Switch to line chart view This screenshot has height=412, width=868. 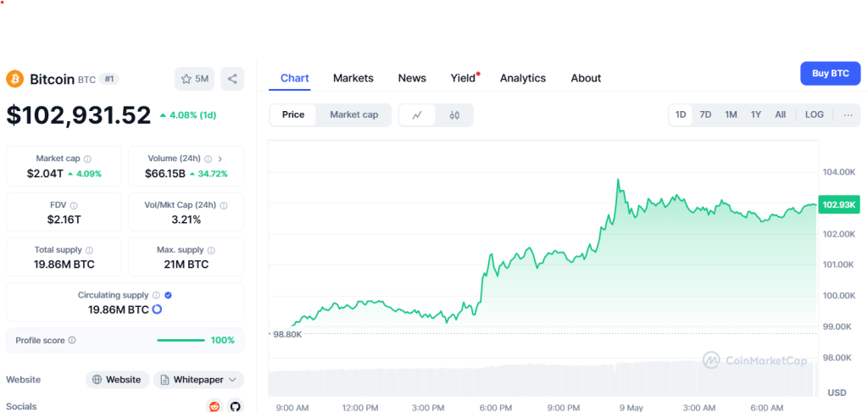coord(417,115)
